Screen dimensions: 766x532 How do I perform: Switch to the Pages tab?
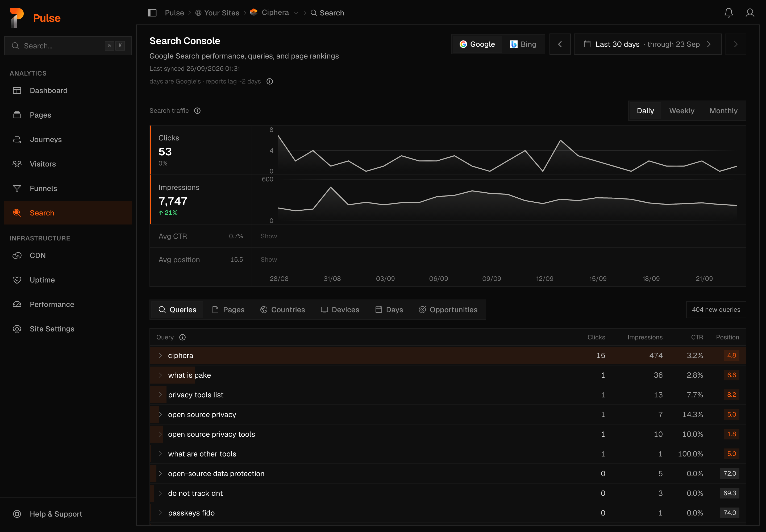pos(228,310)
